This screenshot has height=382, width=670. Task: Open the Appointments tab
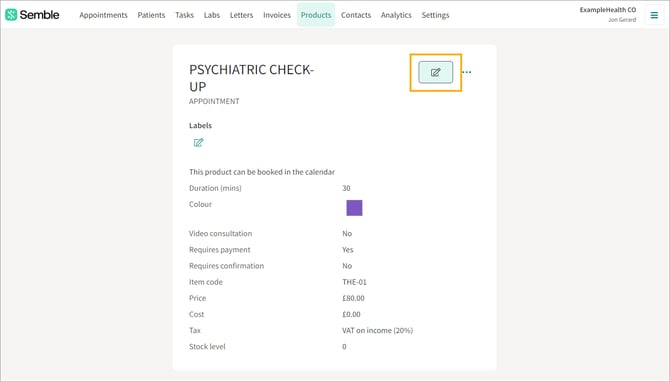click(x=103, y=15)
